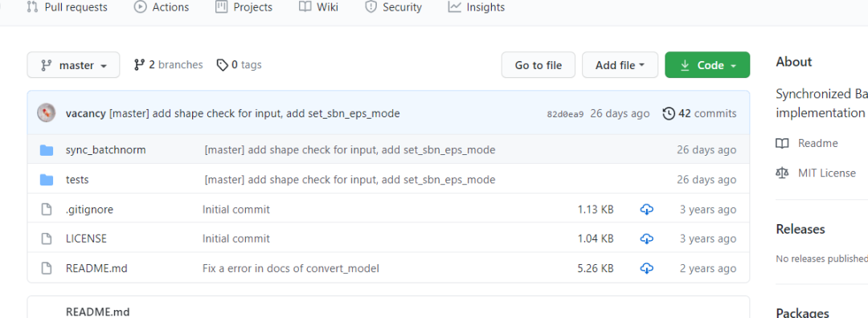Viewport: 868px width, 318px height.
Task: Click the Projects board icon
Action: click(222, 7)
